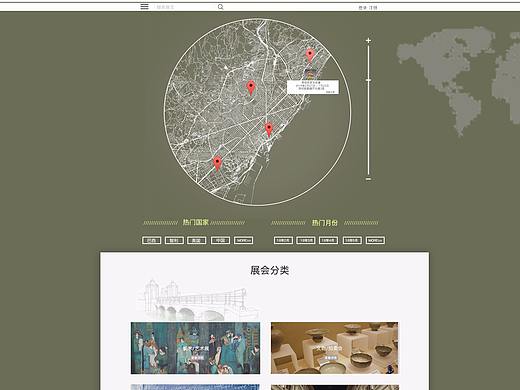Select second month tag under 热门月份
This screenshot has width=520, height=390.
pyautogui.click(x=306, y=240)
